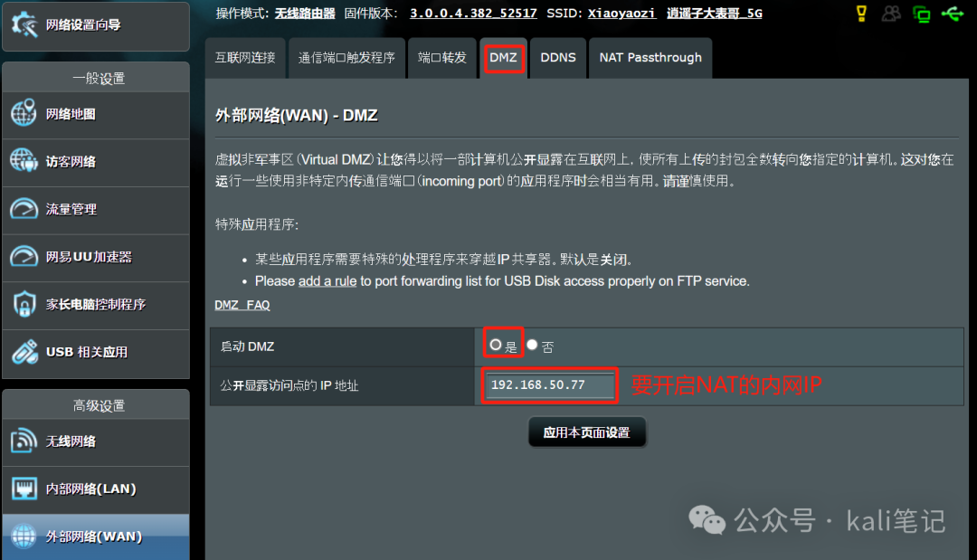The image size is (977, 560).
Task: Open the 网络设置向导 setup wizard icon
Action: (24, 25)
